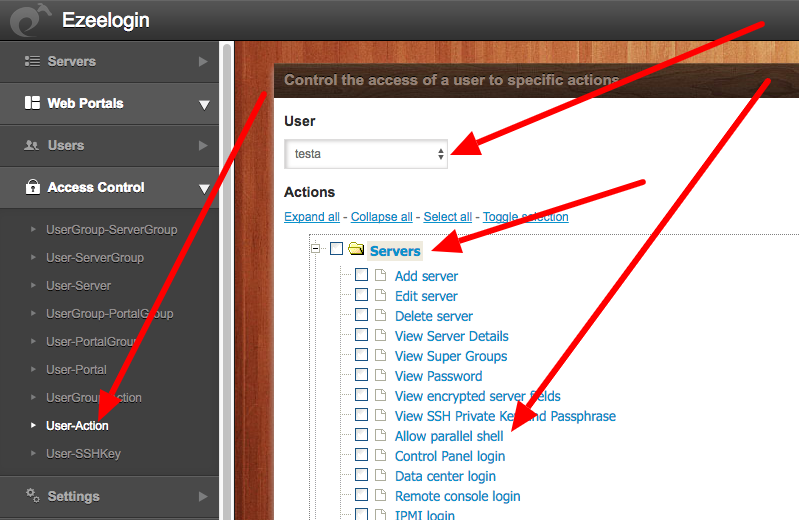This screenshot has width=799, height=520.
Task: Click the Servers tree folder label
Action: [x=395, y=251]
